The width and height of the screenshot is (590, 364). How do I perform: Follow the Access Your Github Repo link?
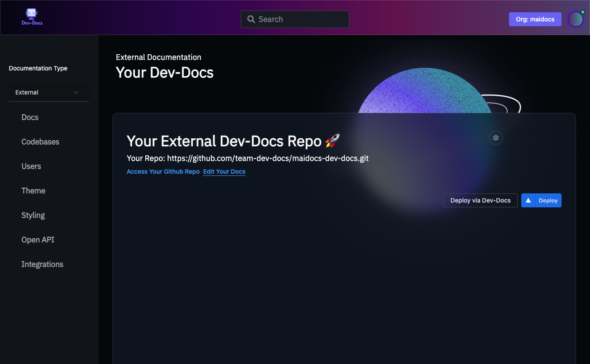163,171
